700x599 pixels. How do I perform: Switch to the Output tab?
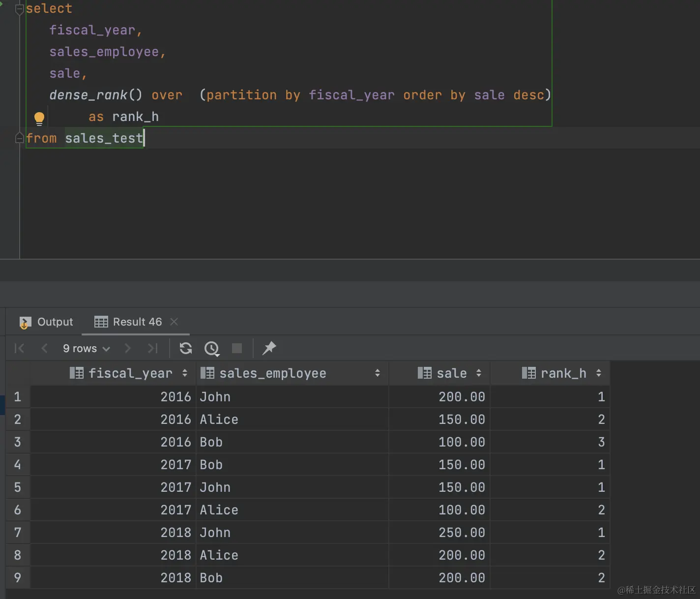(46, 322)
